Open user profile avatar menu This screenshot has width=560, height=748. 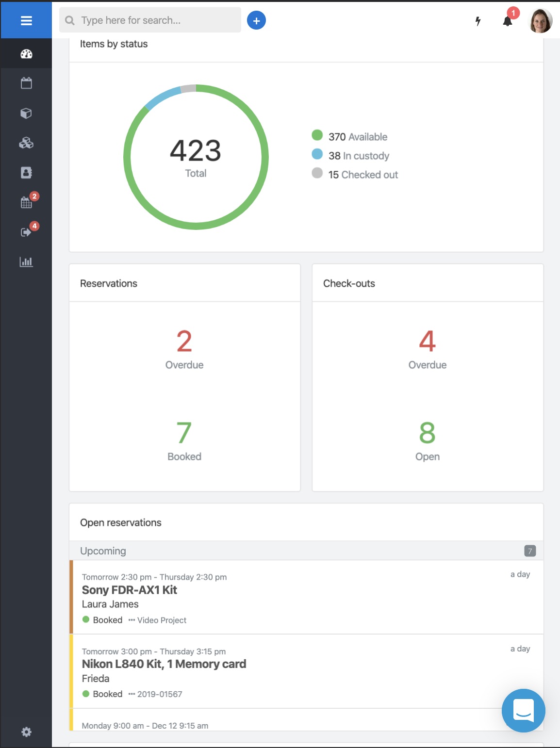pos(540,21)
